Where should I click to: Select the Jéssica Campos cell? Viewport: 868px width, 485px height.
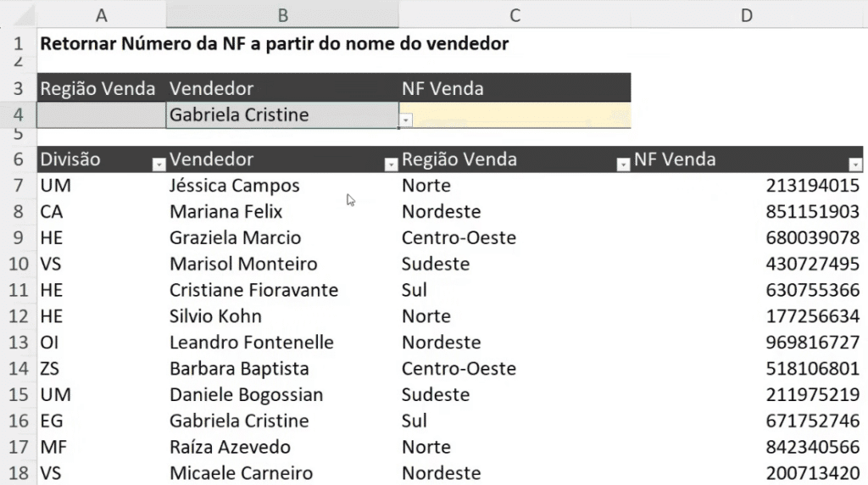235,186
